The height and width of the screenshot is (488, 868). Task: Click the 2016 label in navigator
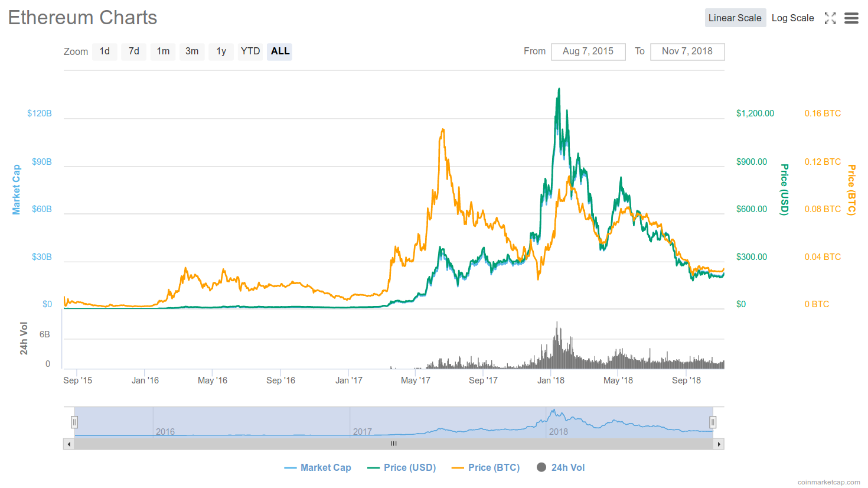[x=165, y=432]
